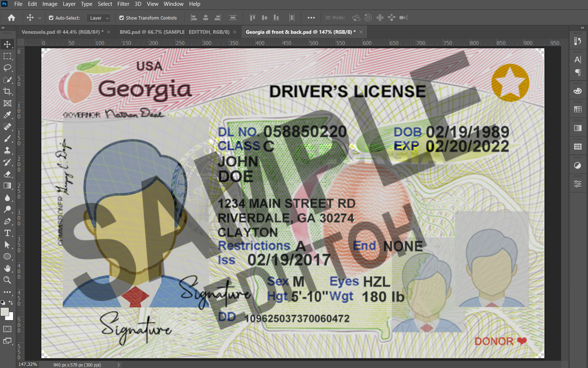Image resolution: width=588 pixels, height=368 pixels.
Task: Select the Brush tool
Action: point(7,139)
